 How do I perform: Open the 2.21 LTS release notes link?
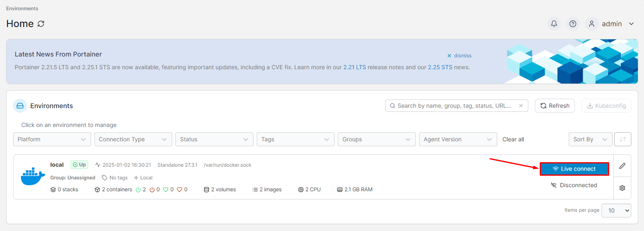(x=355, y=67)
